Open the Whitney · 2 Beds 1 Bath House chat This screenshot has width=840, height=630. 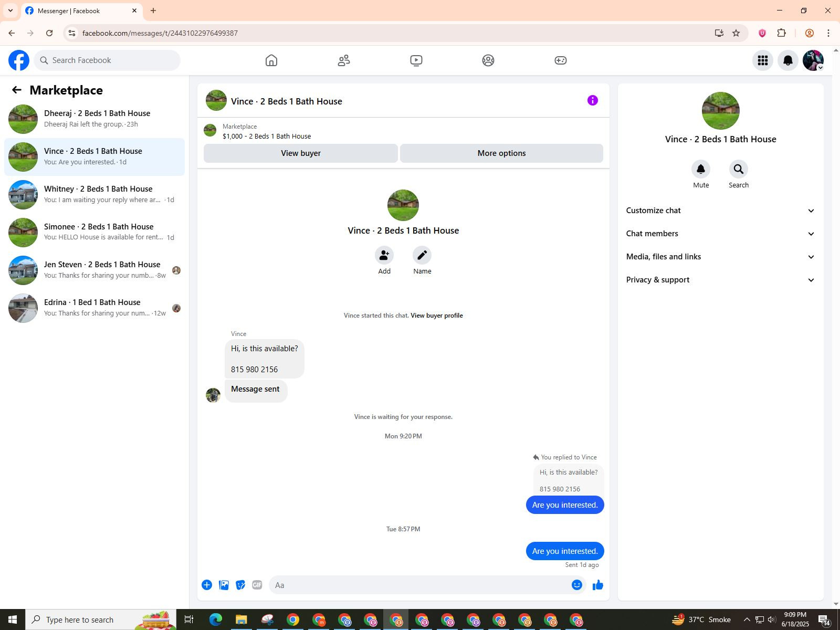tap(94, 194)
